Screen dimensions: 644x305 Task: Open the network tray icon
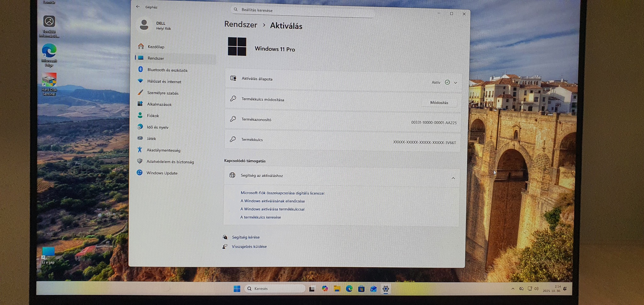[530, 289]
